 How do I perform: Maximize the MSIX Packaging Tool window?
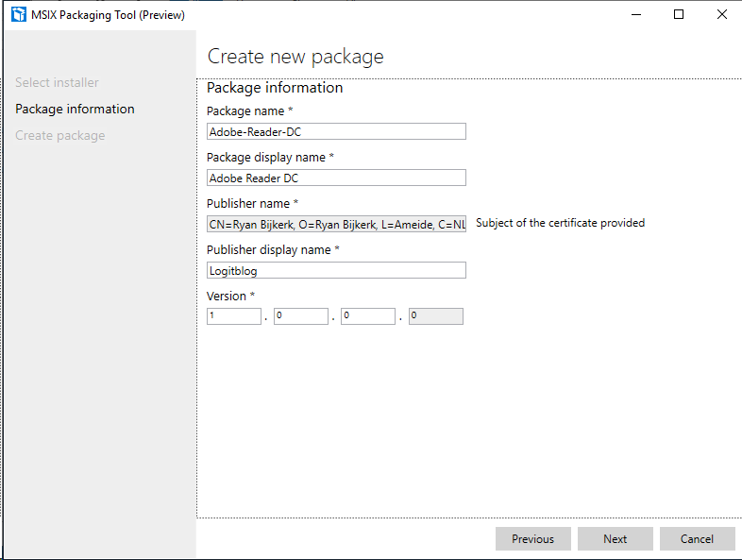click(679, 15)
